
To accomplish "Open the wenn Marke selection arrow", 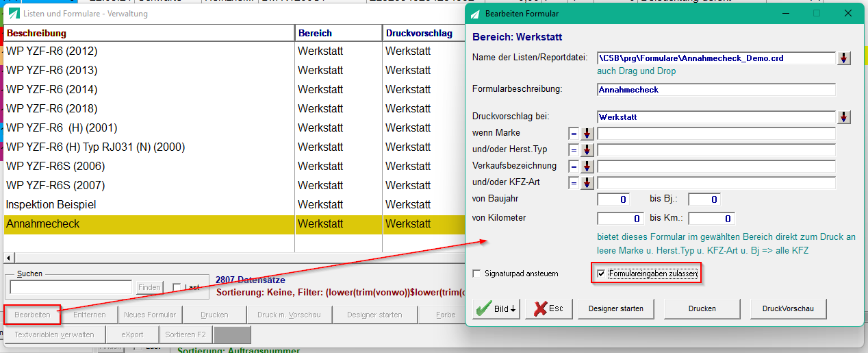I will coord(587,134).
